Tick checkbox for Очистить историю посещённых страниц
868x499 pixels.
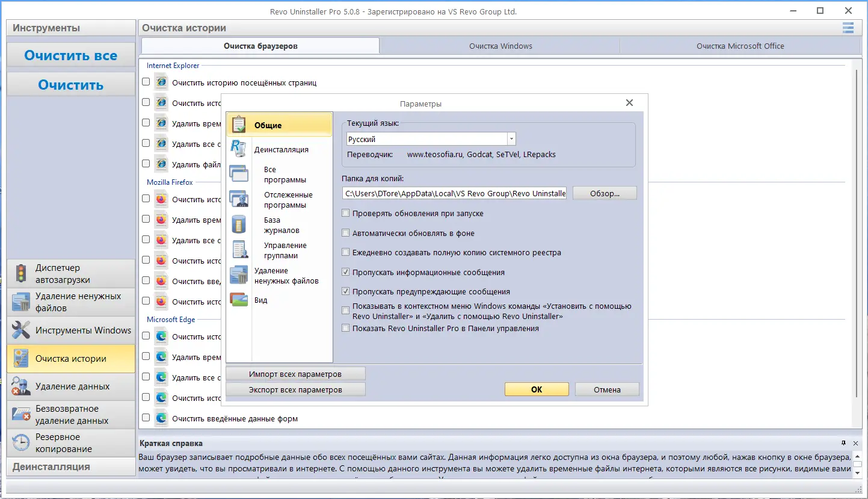tap(146, 82)
